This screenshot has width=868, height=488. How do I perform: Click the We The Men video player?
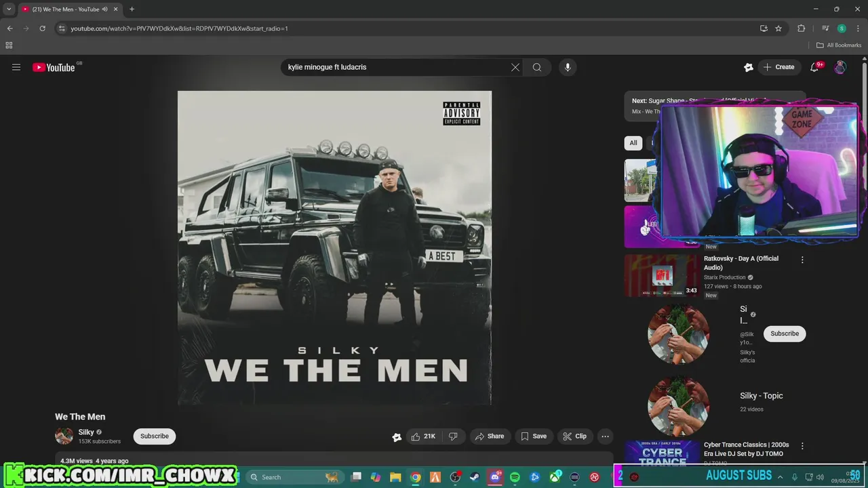click(334, 247)
